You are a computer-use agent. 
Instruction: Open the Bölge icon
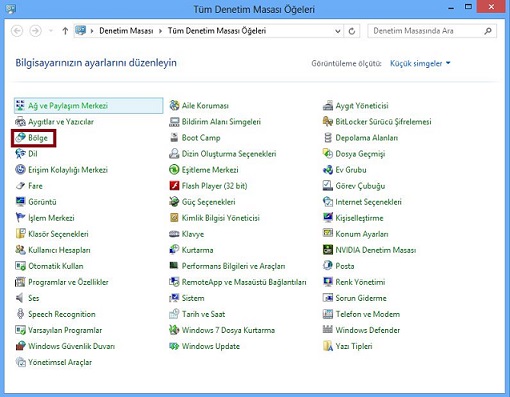click(x=20, y=137)
